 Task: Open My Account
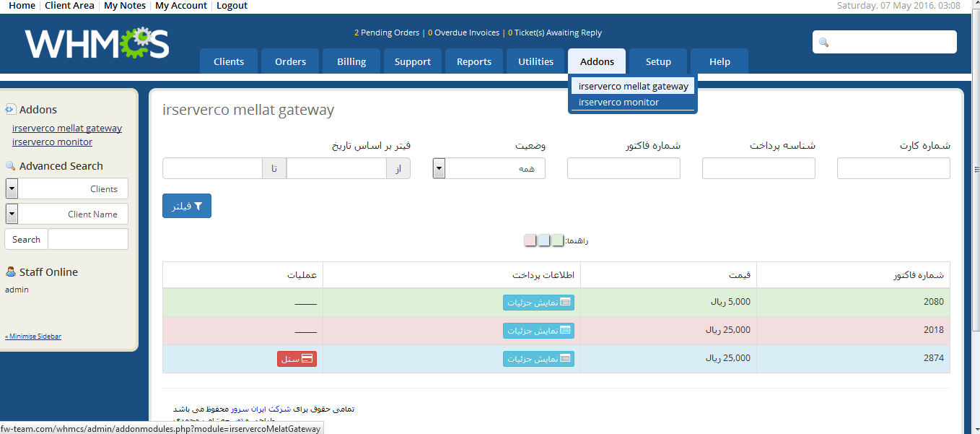pos(181,6)
